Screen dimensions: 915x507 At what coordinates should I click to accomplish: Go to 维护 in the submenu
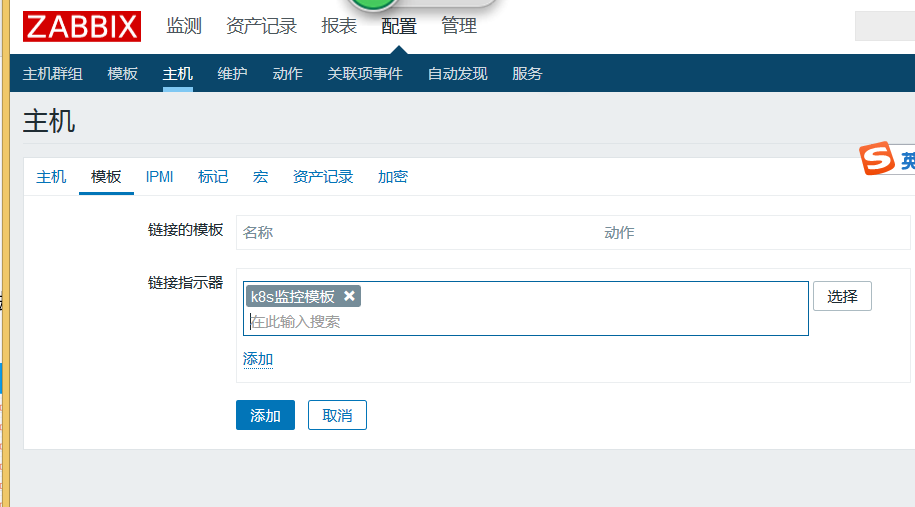(x=232, y=74)
